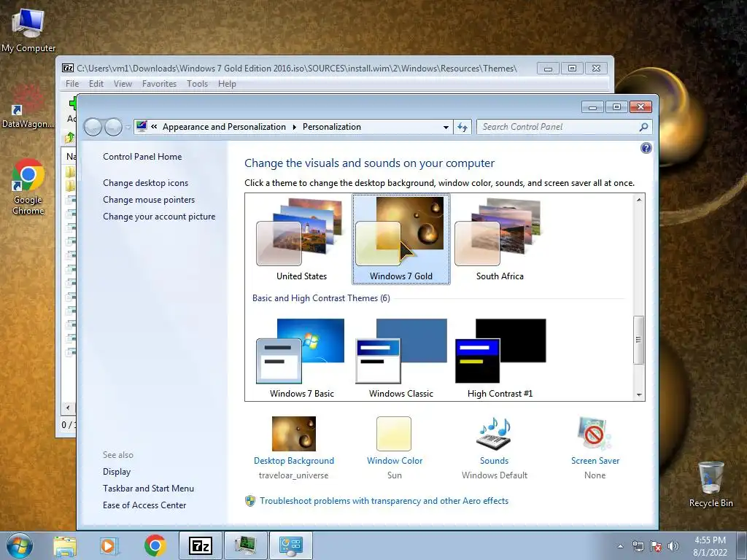The width and height of the screenshot is (747, 560).
Task: Click the up arrow of the themes scrollbar
Action: point(639,200)
